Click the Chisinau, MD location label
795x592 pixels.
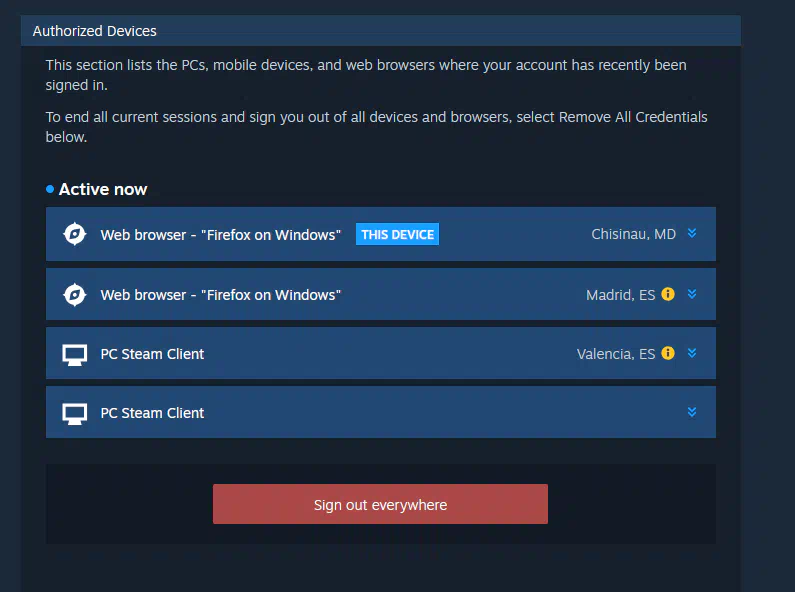pos(633,234)
